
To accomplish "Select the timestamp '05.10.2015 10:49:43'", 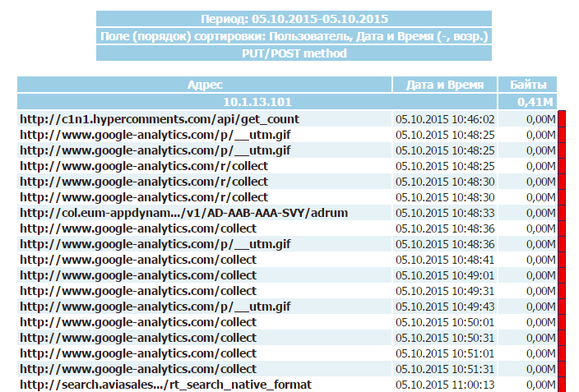I will tap(445, 307).
